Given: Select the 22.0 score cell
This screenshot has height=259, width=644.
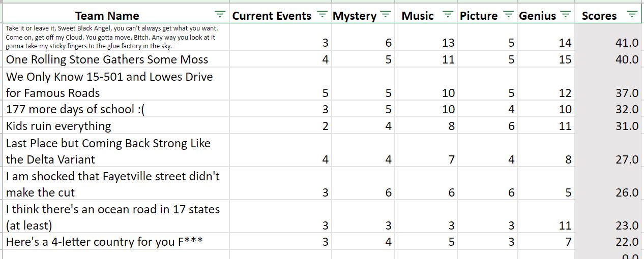Looking at the screenshot, I should click(x=609, y=242).
